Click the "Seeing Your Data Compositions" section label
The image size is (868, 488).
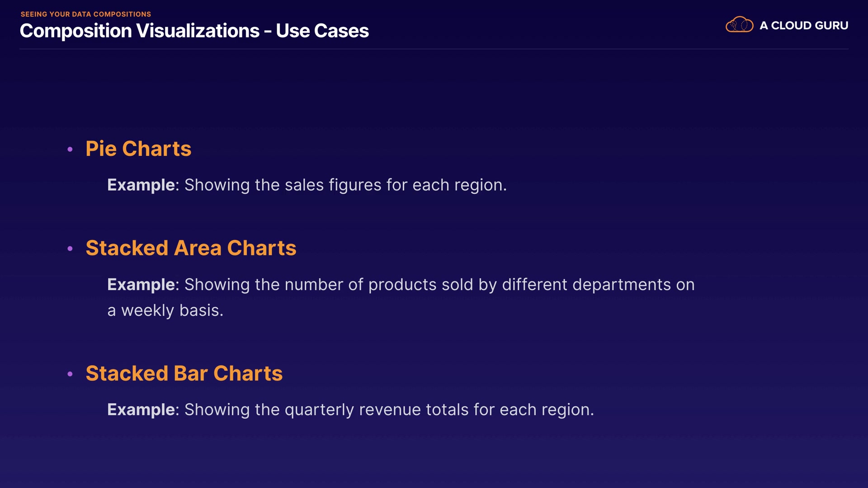tap(86, 14)
